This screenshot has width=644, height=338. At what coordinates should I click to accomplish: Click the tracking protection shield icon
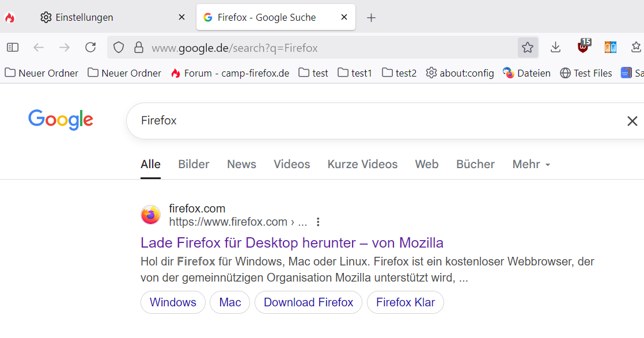pyautogui.click(x=119, y=48)
